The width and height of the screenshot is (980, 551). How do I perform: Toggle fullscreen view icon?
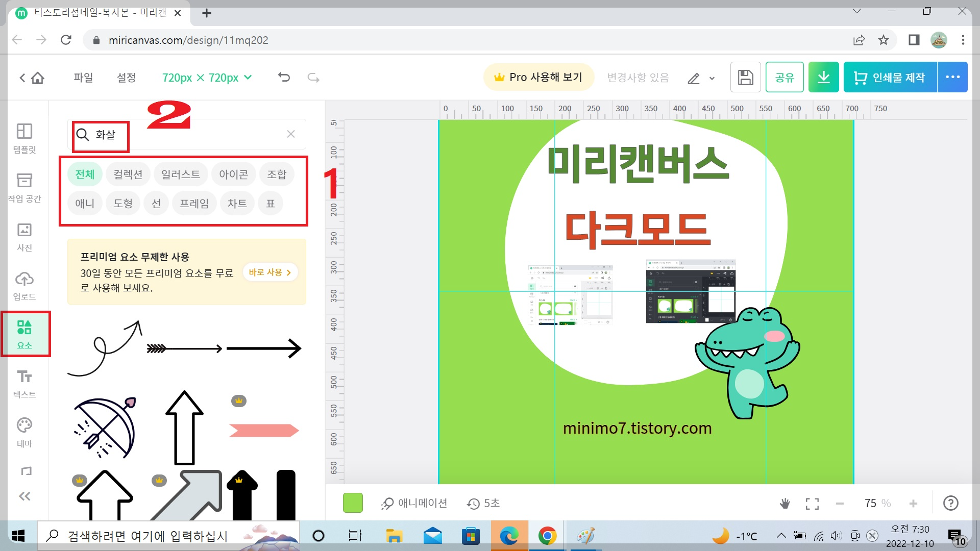click(812, 504)
